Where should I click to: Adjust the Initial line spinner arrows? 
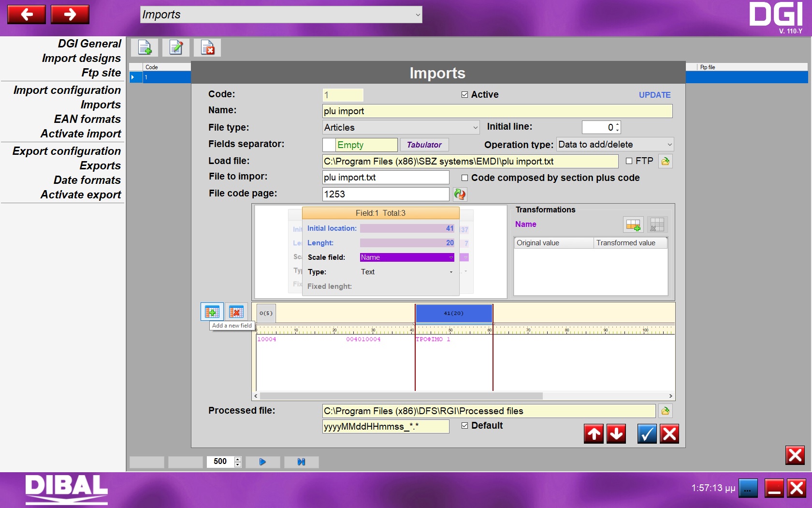(618, 127)
